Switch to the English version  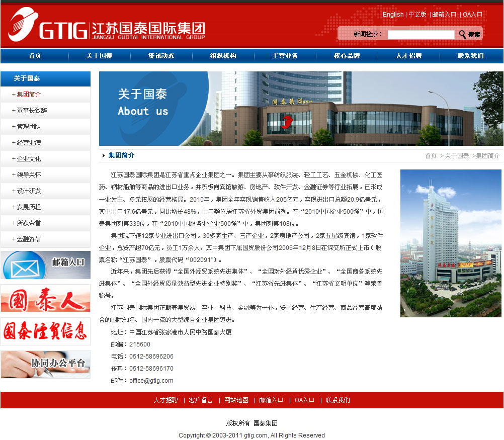pyautogui.click(x=393, y=15)
